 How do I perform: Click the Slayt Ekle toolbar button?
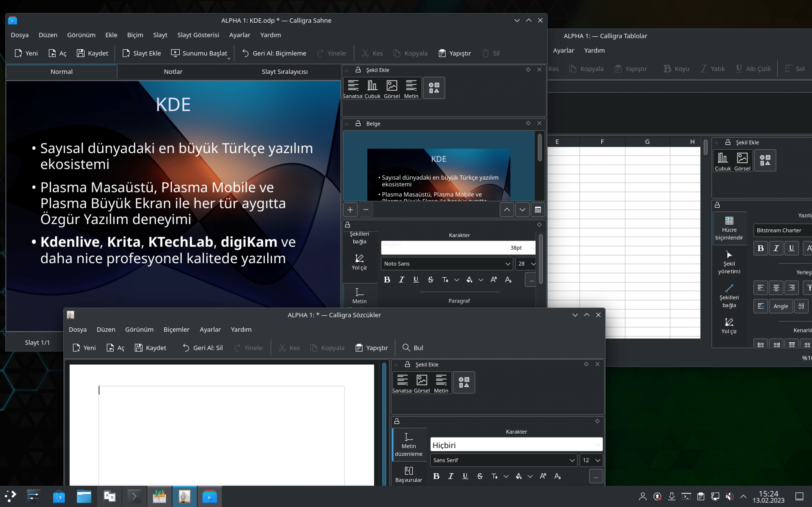pos(142,53)
